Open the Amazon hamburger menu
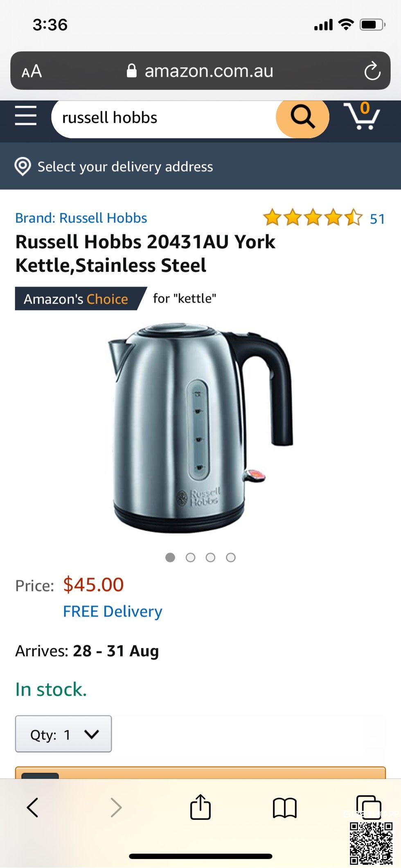 (x=26, y=116)
